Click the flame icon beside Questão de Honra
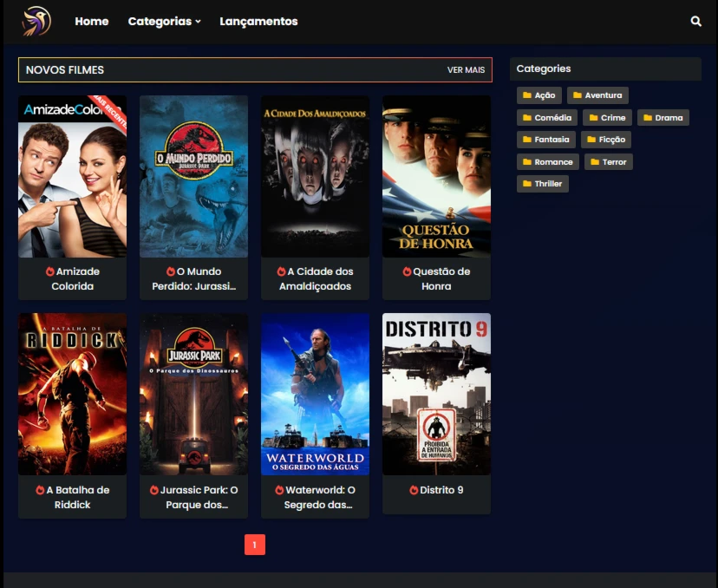Image resolution: width=718 pixels, height=588 pixels. [407, 271]
